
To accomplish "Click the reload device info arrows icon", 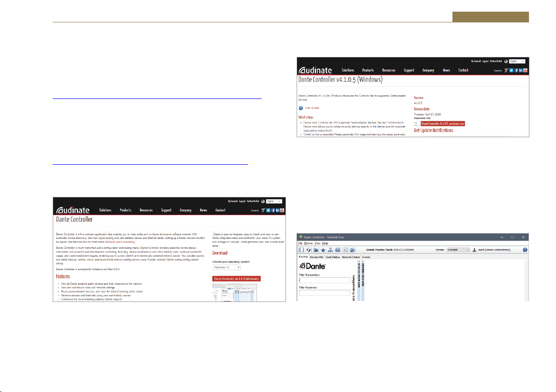I will click(308, 250).
